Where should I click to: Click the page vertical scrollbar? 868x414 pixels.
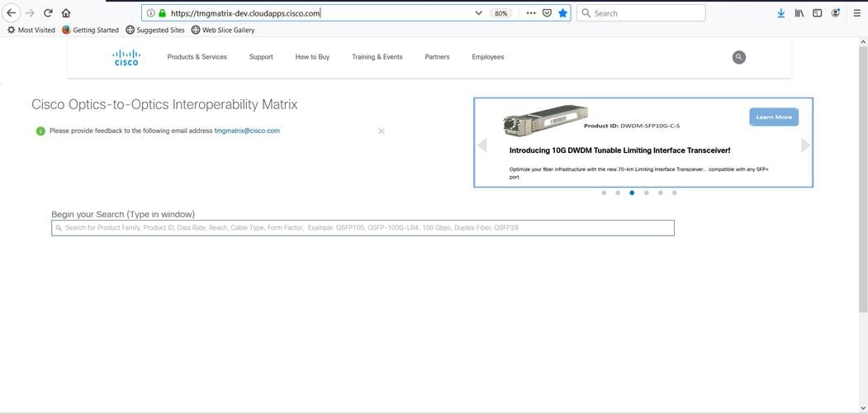pyautogui.click(x=863, y=179)
